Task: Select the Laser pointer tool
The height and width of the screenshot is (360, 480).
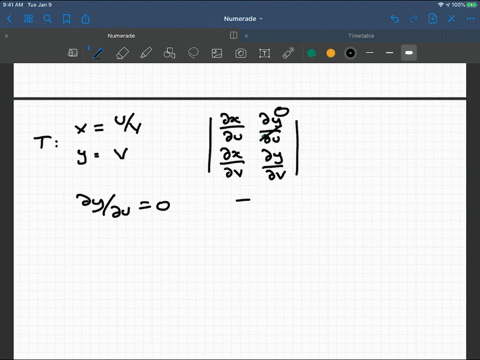Action: [x=288, y=53]
